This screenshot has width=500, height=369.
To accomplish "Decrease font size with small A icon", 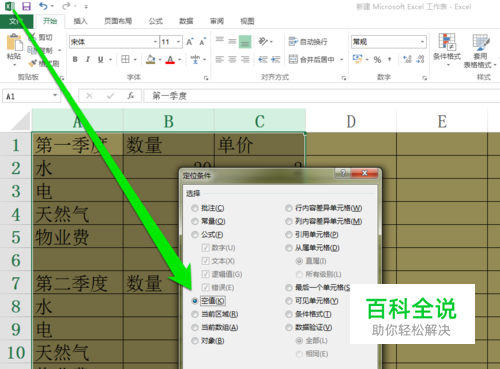I will point(202,42).
